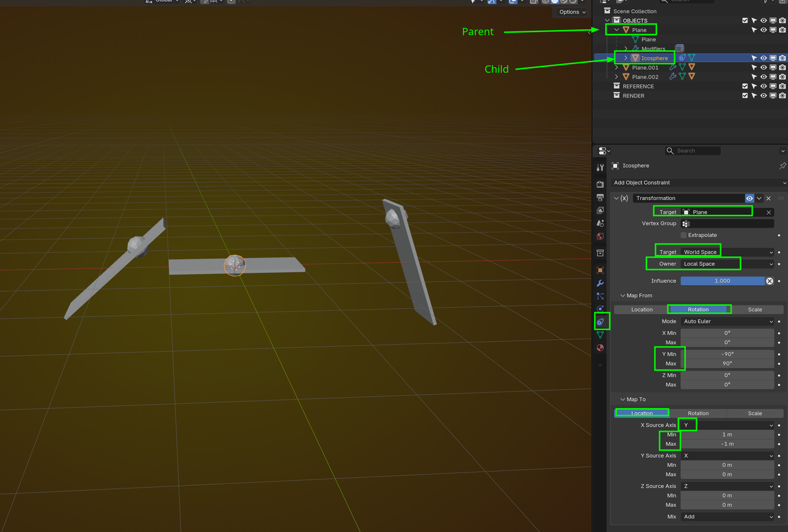Open the Mode dropdown set to Auto Euler
Viewport: 788px width, 532px height.
tap(727, 321)
